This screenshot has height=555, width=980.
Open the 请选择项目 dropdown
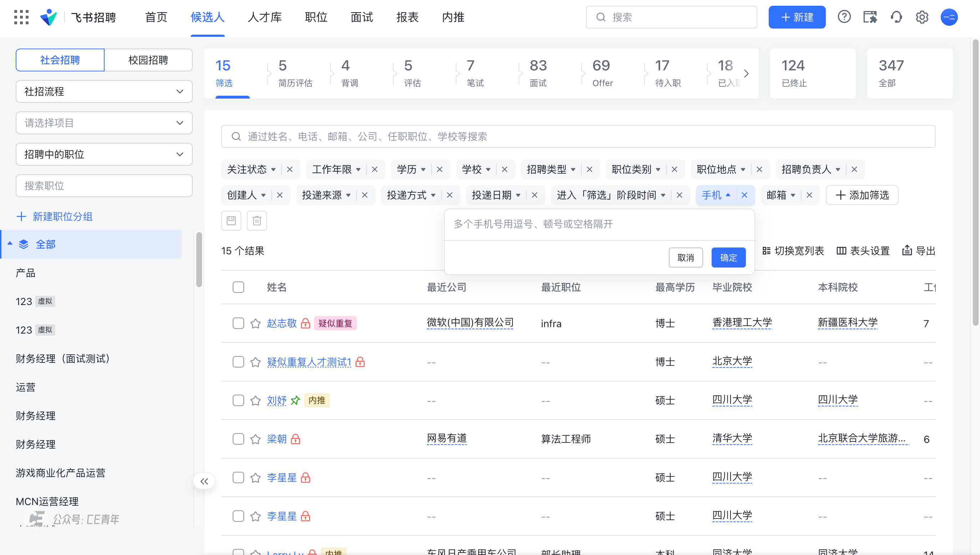pyautogui.click(x=104, y=123)
